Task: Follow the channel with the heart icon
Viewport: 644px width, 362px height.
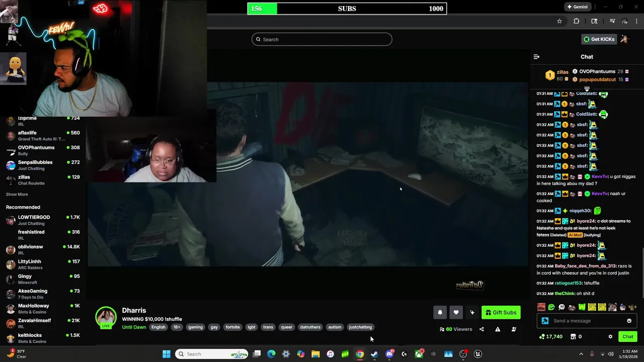Action: (456, 312)
